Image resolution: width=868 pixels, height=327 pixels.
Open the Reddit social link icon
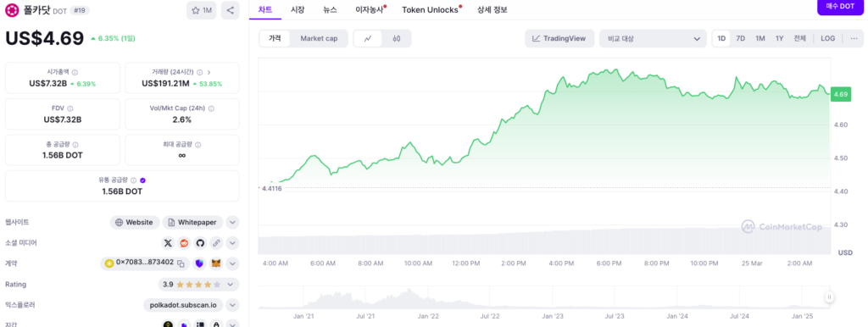(x=184, y=243)
